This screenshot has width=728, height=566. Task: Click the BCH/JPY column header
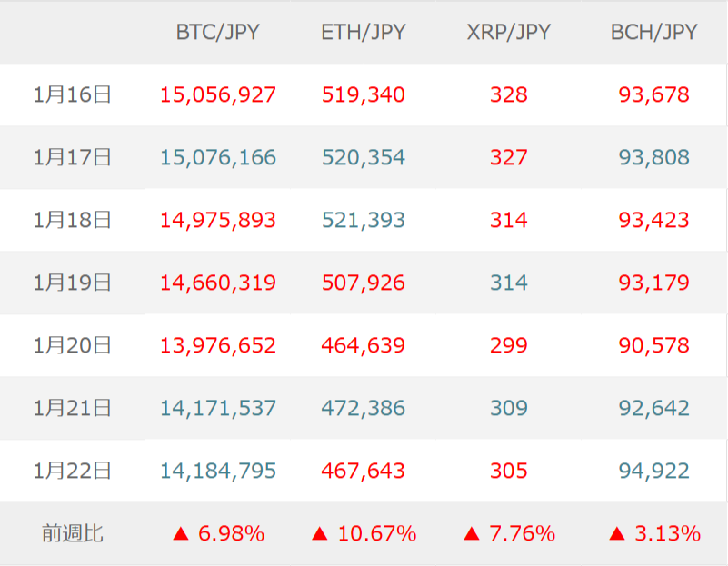point(654,32)
